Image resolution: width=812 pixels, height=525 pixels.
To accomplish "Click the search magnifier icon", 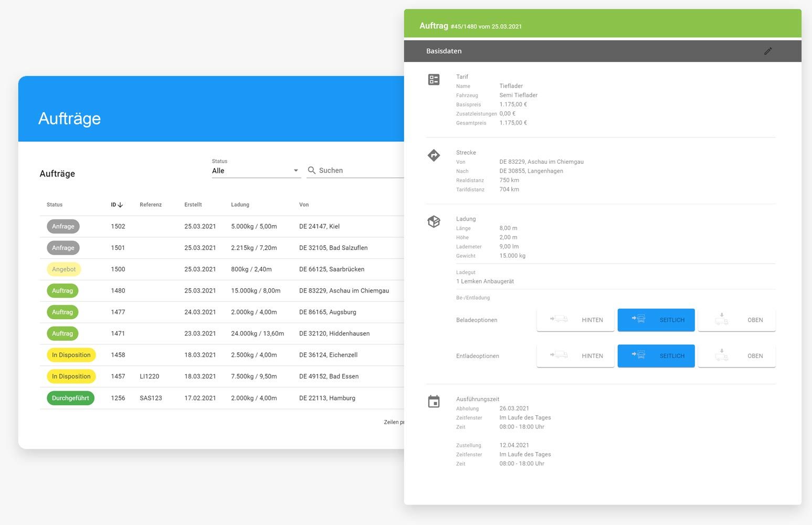I will coord(312,170).
